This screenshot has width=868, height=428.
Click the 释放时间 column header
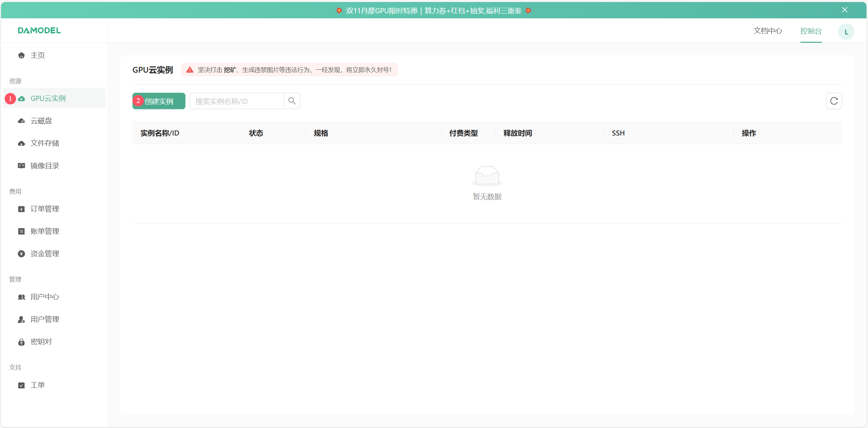click(x=518, y=133)
